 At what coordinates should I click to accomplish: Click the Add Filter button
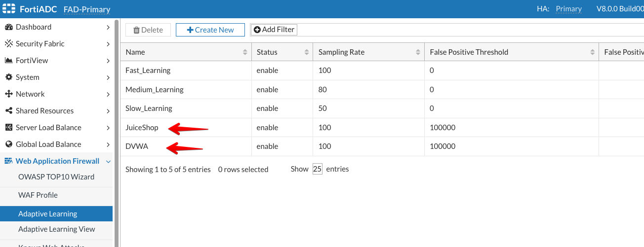274,30
